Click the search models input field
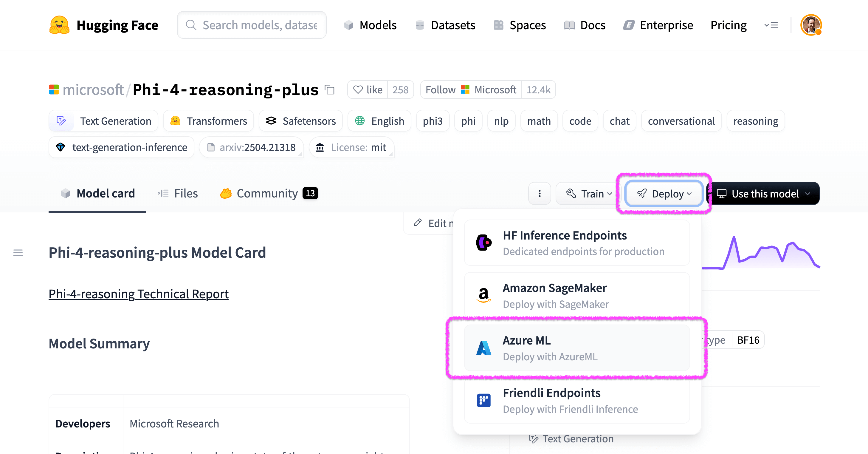The image size is (868, 454). point(252,25)
